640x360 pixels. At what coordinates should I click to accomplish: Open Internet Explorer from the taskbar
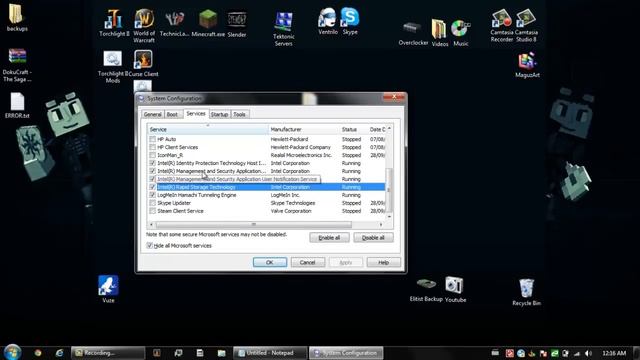(x=60, y=353)
